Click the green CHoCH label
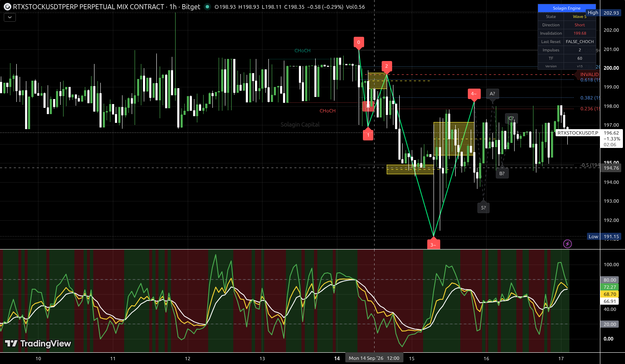This screenshot has height=364, width=625. coord(302,51)
